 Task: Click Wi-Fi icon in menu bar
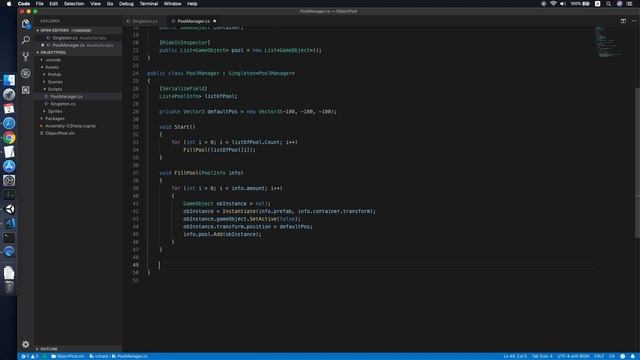[x=553, y=4]
